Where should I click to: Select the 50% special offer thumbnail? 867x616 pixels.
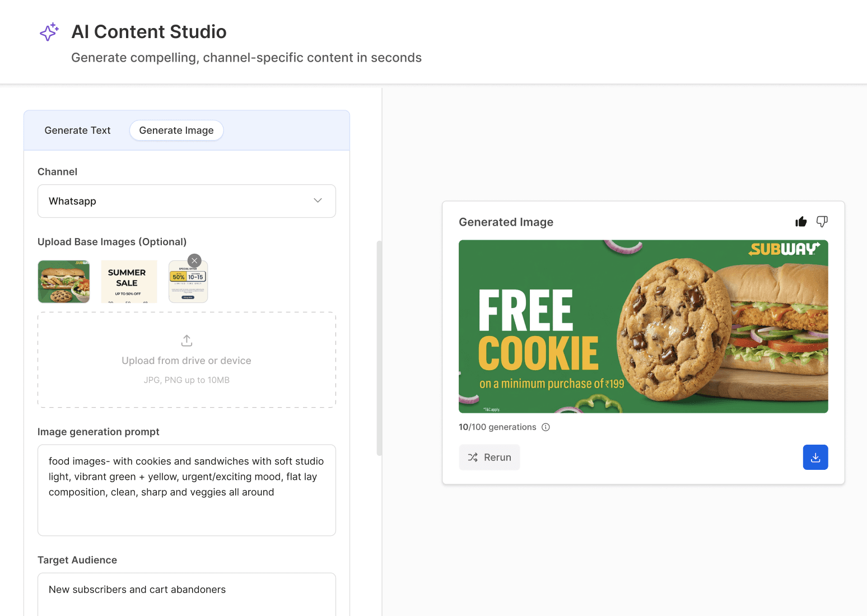(188, 282)
